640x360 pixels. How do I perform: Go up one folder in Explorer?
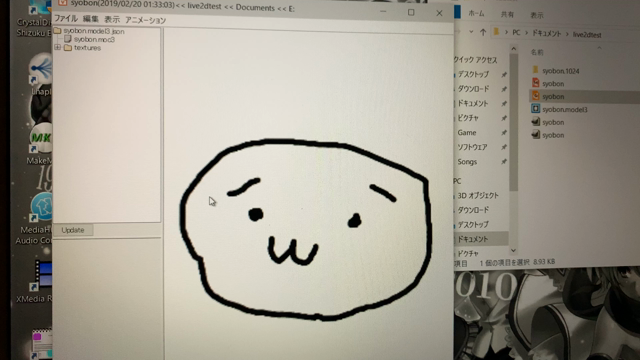483,32
